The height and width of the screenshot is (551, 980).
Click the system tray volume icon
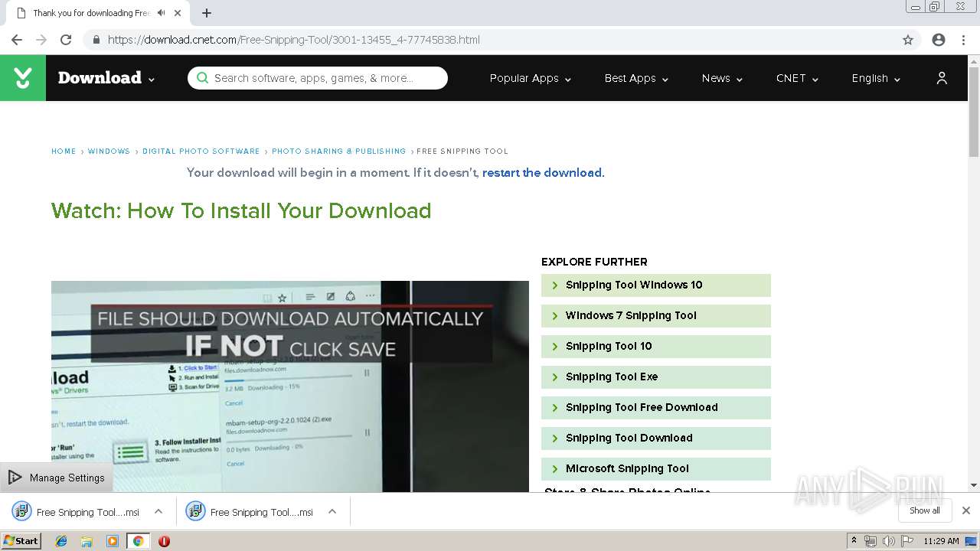click(x=888, y=541)
